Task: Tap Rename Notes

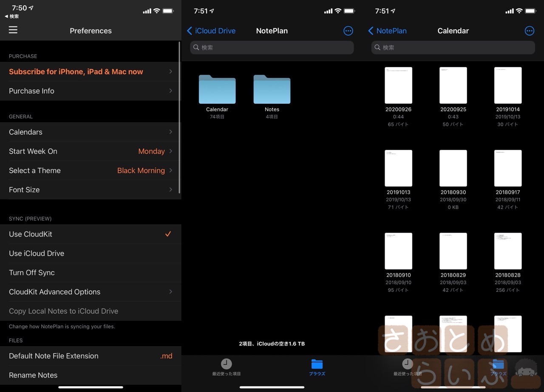Action: coord(91,375)
